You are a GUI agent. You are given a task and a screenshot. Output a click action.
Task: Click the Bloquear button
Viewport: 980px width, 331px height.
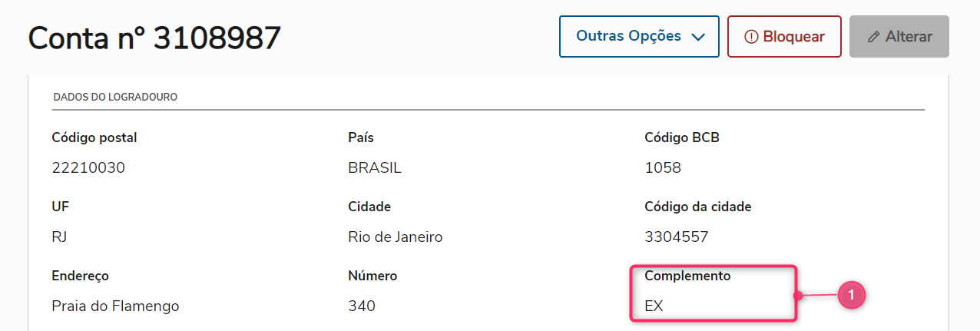point(784,36)
